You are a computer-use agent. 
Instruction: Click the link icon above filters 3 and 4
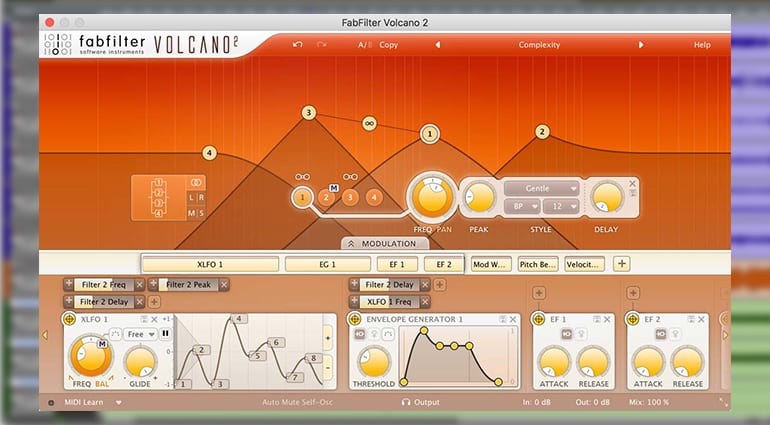(x=350, y=177)
